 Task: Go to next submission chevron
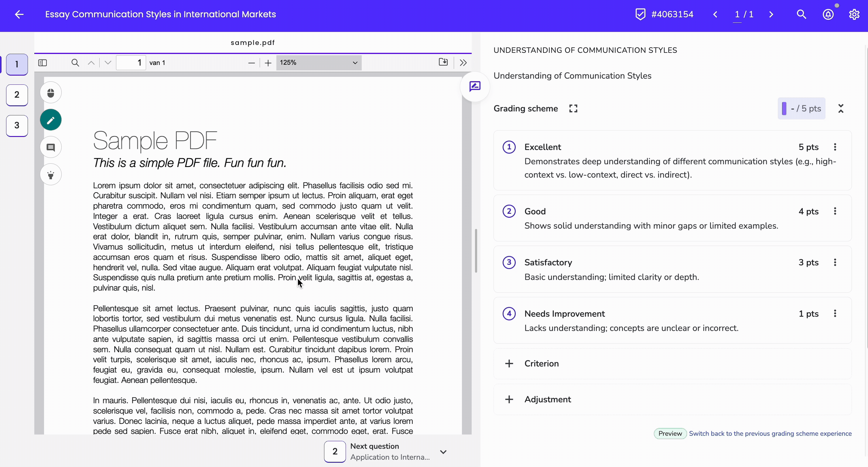point(771,14)
